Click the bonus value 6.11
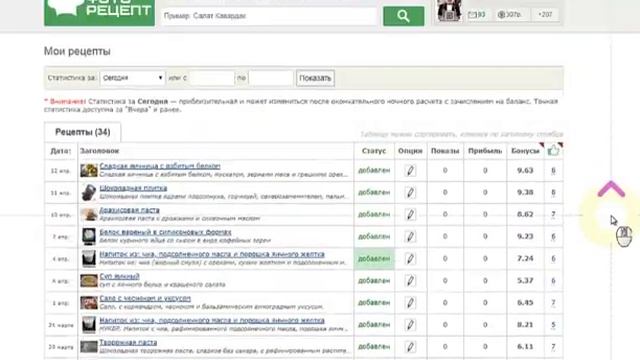 point(525,347)
